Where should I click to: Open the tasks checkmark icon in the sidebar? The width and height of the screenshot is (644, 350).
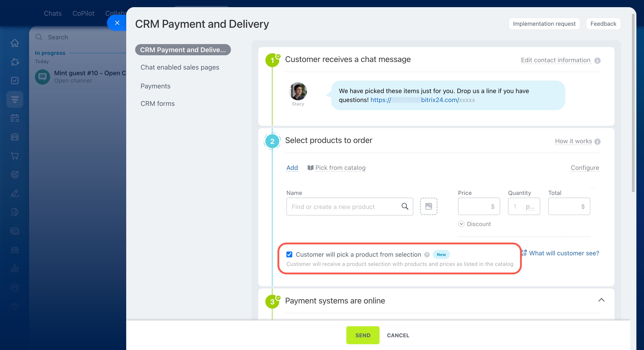(x=15, y=81)
